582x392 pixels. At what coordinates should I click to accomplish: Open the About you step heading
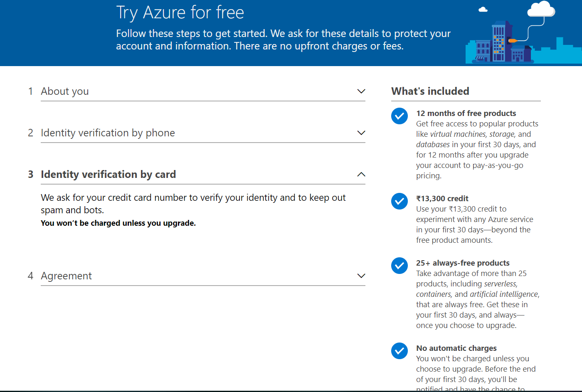click(65, 91)
